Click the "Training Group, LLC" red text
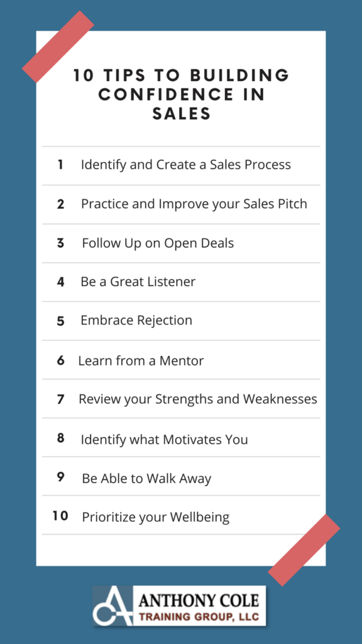 (x=199, y=617)
